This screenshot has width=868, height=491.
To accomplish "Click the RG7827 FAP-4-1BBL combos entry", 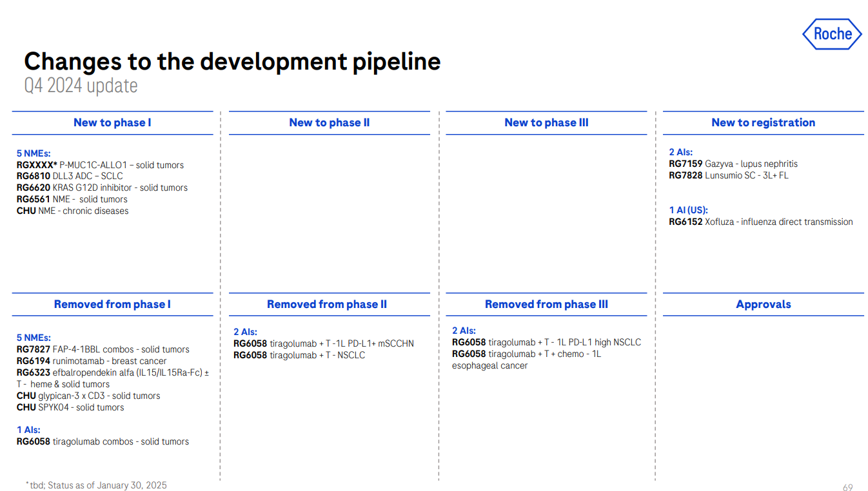I will coord(103,349).
